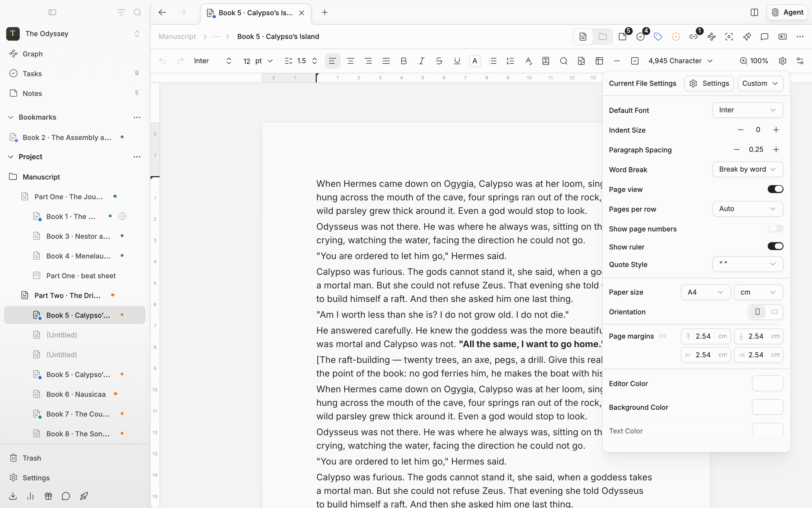Justify the paragraph text
Viewport: 812px width, 508px height.
point(386,61)
